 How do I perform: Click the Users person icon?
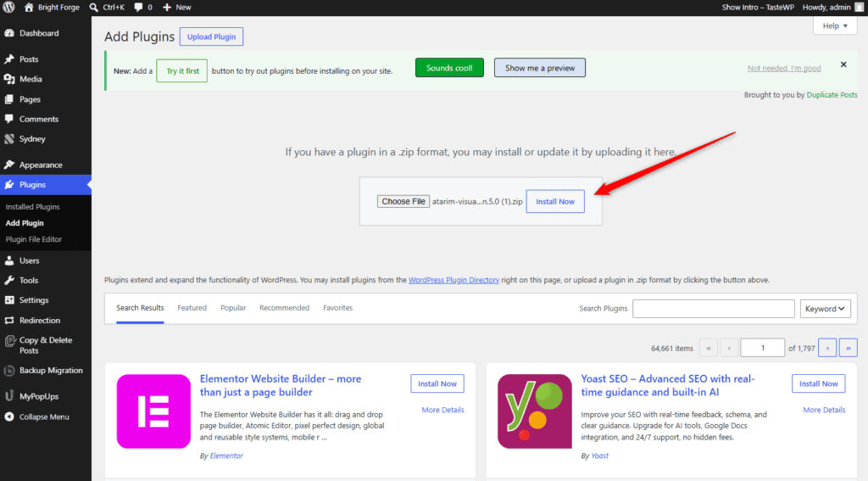click(x=9, y=260)
